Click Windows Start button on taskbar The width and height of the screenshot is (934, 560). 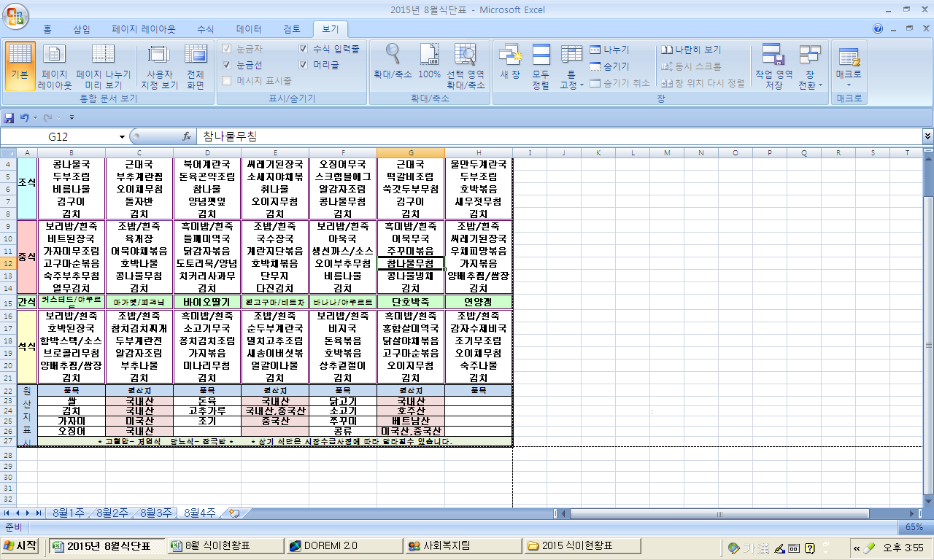(x=21, y=546)
